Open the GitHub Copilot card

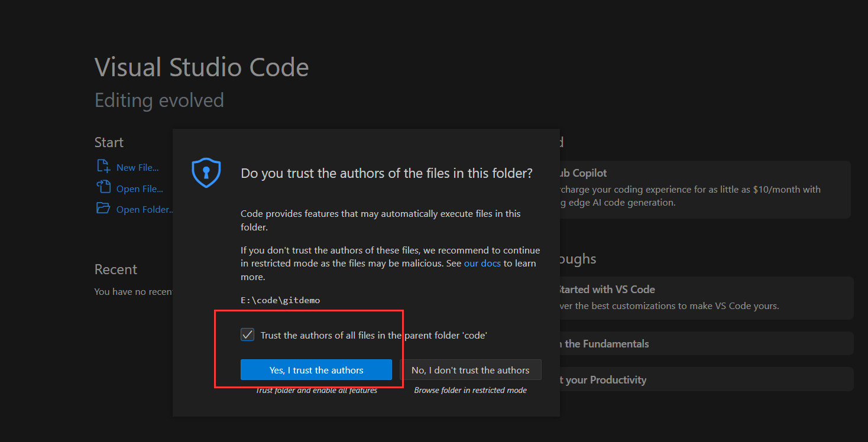(x=705, y=189)
